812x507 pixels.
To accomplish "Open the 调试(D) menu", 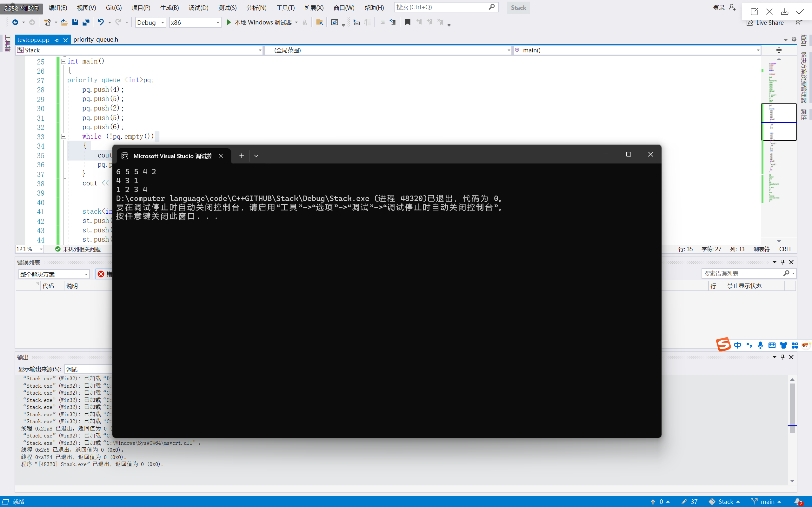I will [x=198, y=7].
